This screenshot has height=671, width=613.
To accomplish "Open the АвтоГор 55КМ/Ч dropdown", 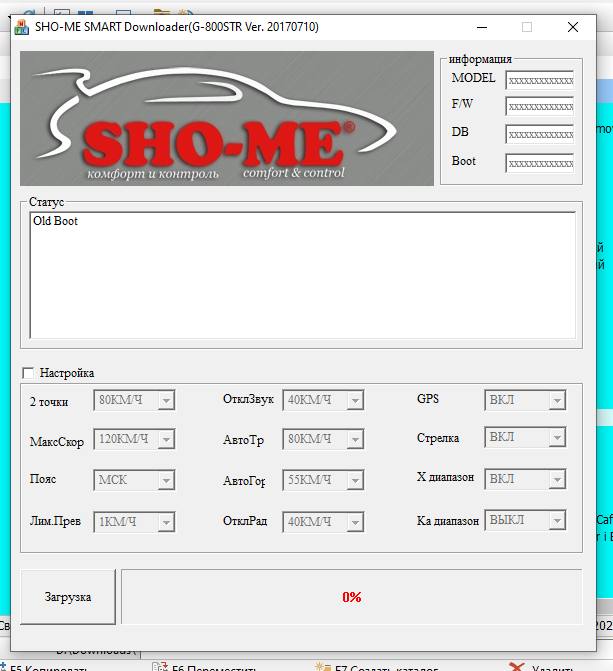I will coord(323,480).
